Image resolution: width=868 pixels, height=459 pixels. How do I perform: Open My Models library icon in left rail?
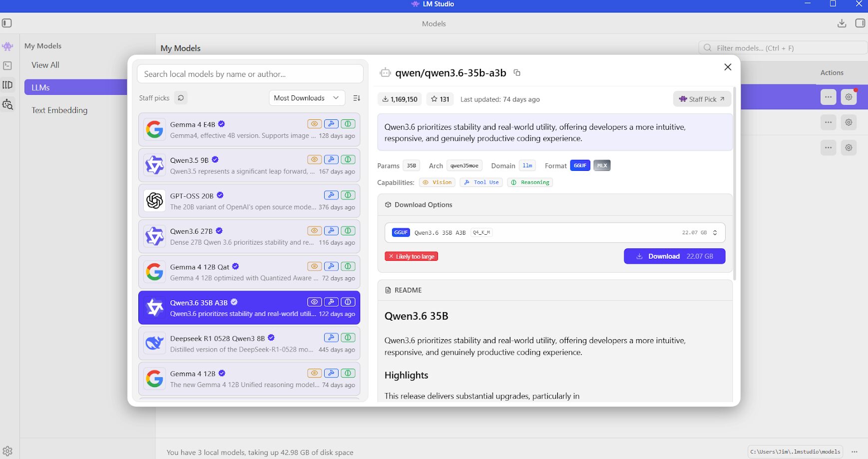tap(7, 85)
